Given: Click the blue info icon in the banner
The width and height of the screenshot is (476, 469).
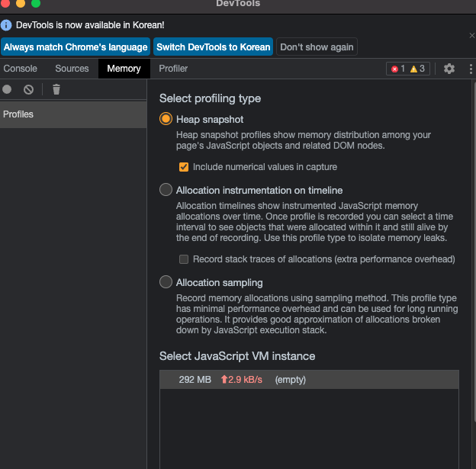Looking at the screenshot, I should [x=6, y=25].
